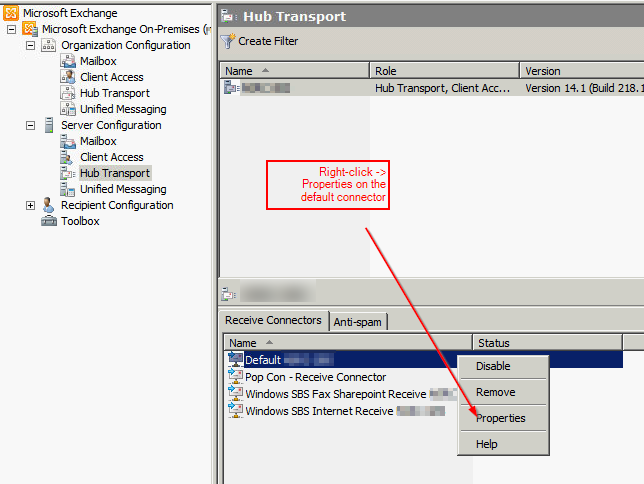This screenshot has width=644, height=484.
Task: Select Hub Transport under Organization Configuration
Action: click(x=115, y=93)
